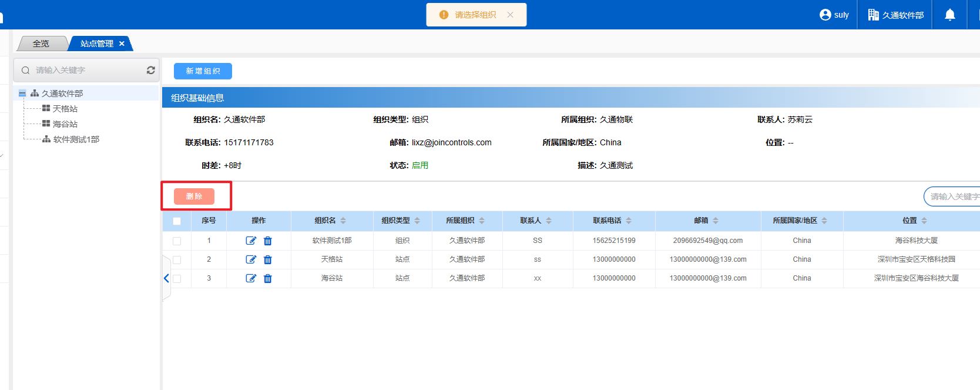Click the 序号 column header

tap(209, 221)
